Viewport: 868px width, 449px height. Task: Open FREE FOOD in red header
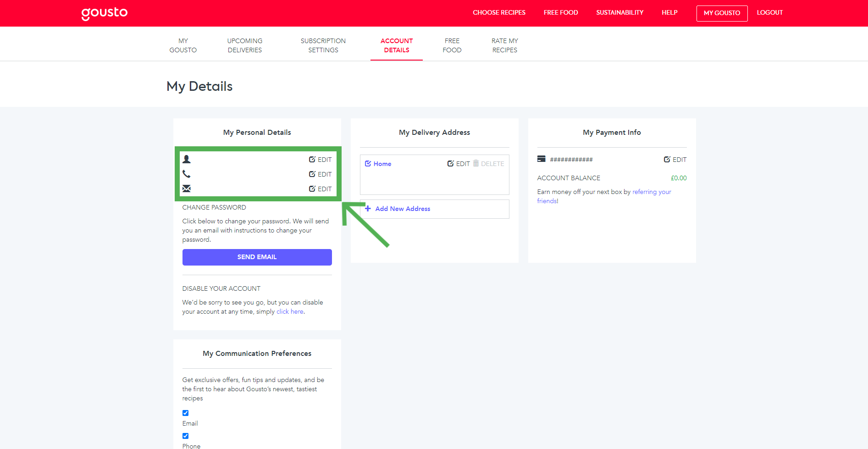(x=561, y=12)
